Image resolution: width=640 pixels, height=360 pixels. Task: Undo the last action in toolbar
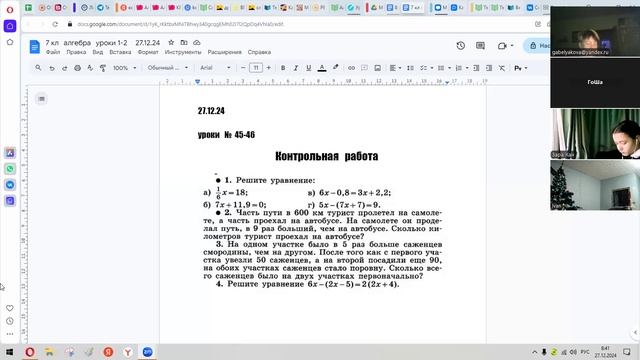pyautogui.click(x=52, y=68)
